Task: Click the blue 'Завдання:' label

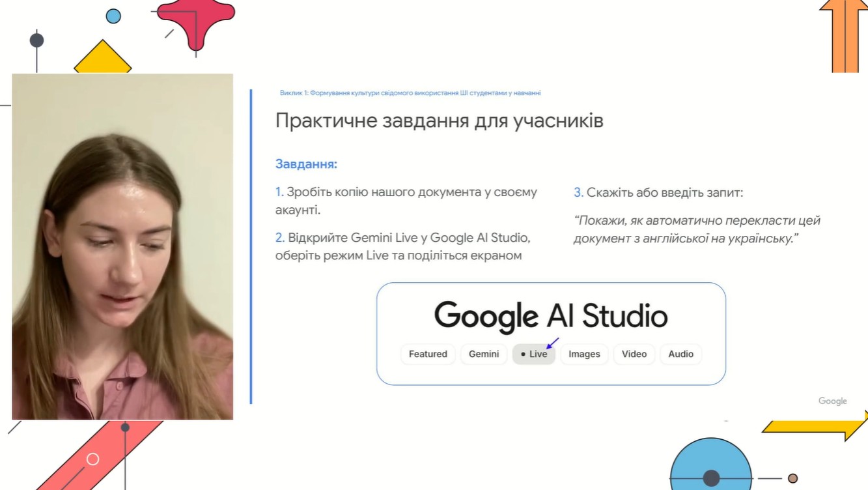Action: tap(306, 164)
